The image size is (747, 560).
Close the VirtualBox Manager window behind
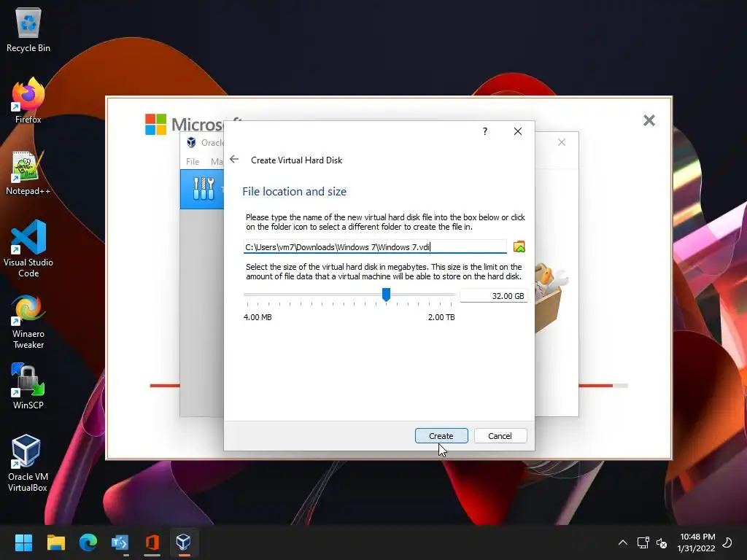(x=562, y=142)
